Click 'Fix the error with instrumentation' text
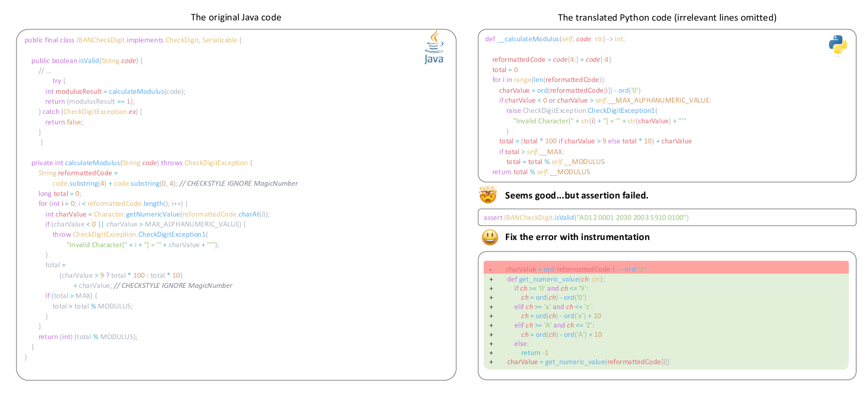 click(577, 237)
